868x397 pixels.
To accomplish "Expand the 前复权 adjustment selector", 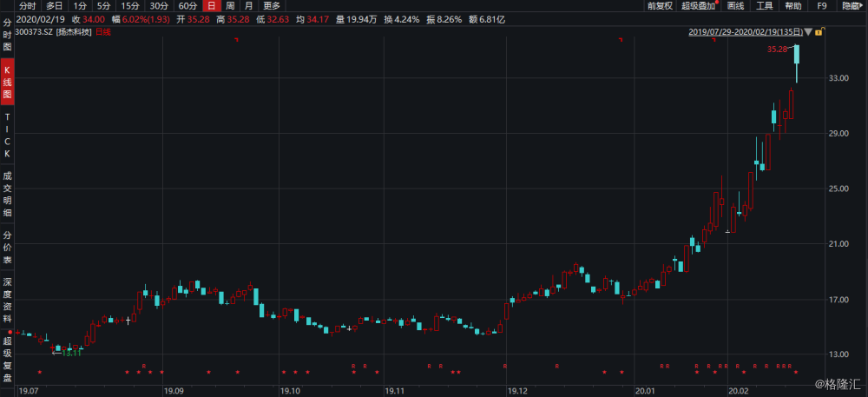I will tap(660, 6).
